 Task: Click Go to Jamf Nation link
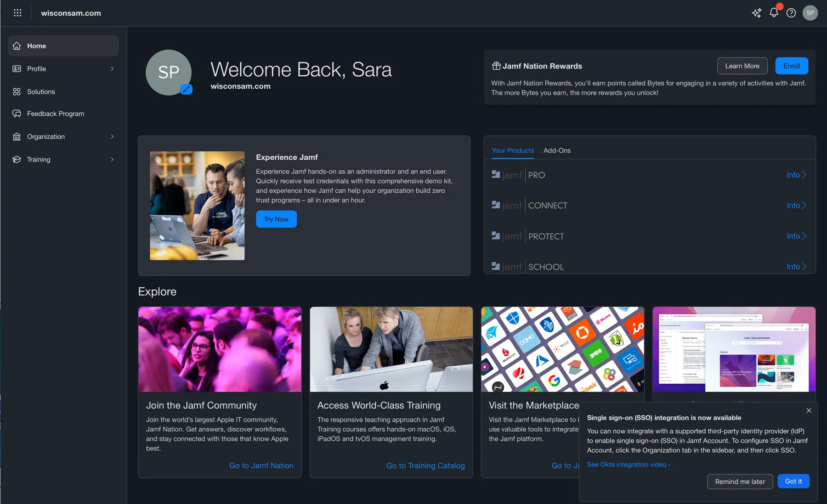click(x=261, y=465)
